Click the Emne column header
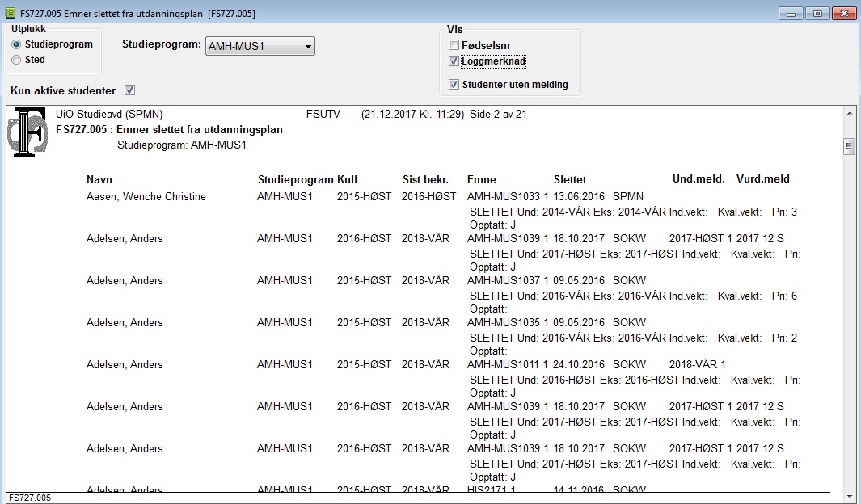Screen dimensions: 861x504 click(x=482, y=179)
